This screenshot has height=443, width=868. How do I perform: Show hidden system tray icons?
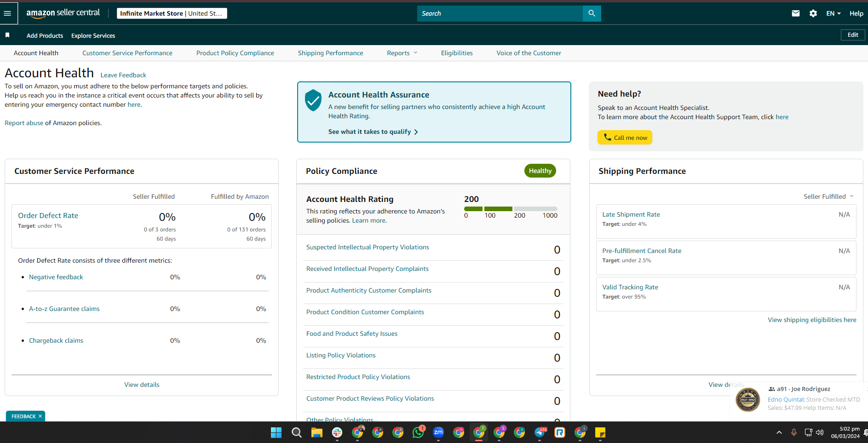[779, 432]
